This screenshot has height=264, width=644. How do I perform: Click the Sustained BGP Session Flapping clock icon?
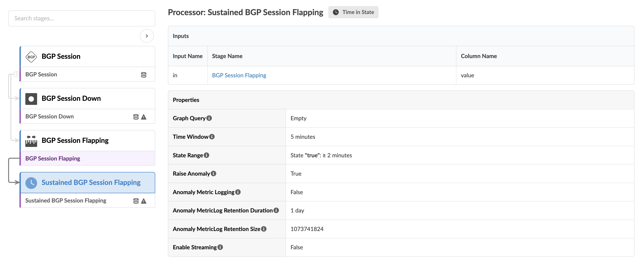click(x=31, y=183)
